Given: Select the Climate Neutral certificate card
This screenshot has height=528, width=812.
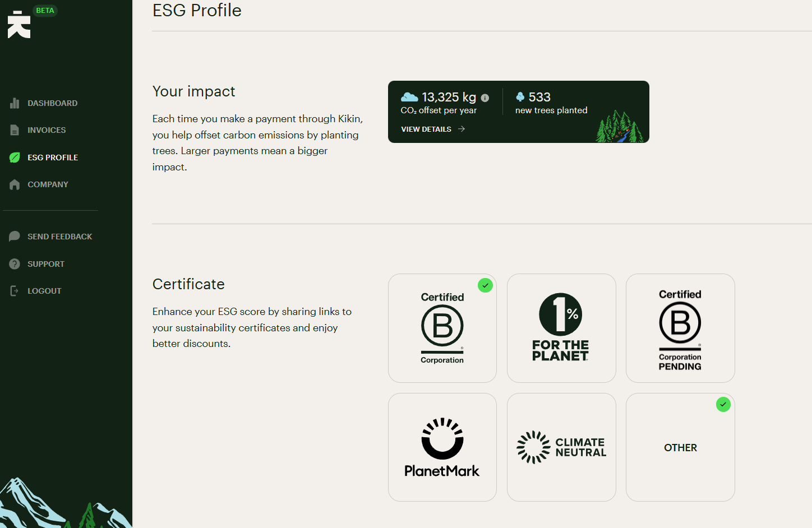Looking at the screenshot, I should point(561,447).
